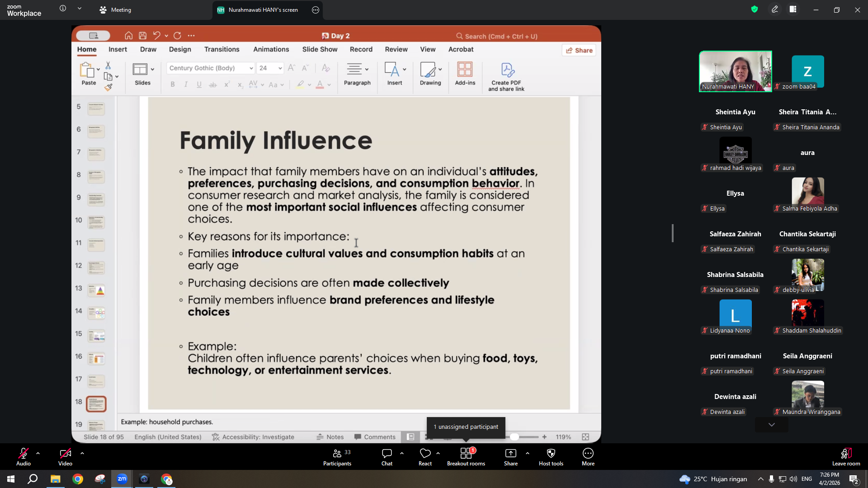Open the Slides layout button

pyautogui.click(x=142, y=74)
